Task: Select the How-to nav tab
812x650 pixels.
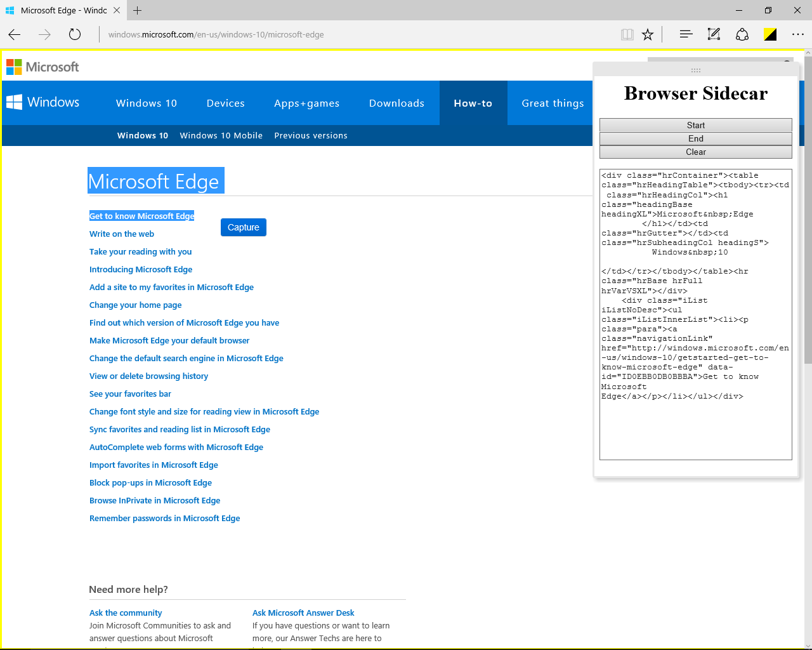Action: [473, 103]
